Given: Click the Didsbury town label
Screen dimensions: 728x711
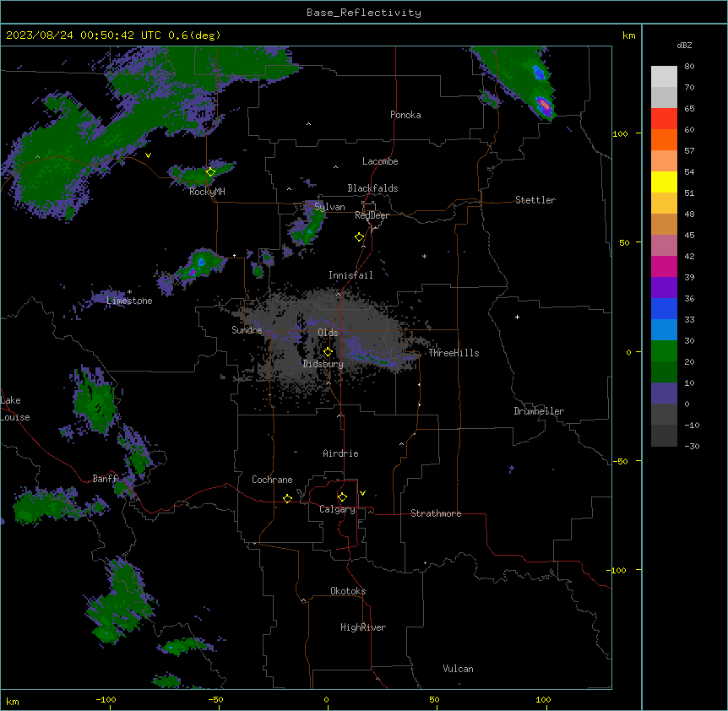Looking at the screenshot, I should coord(323,364).
